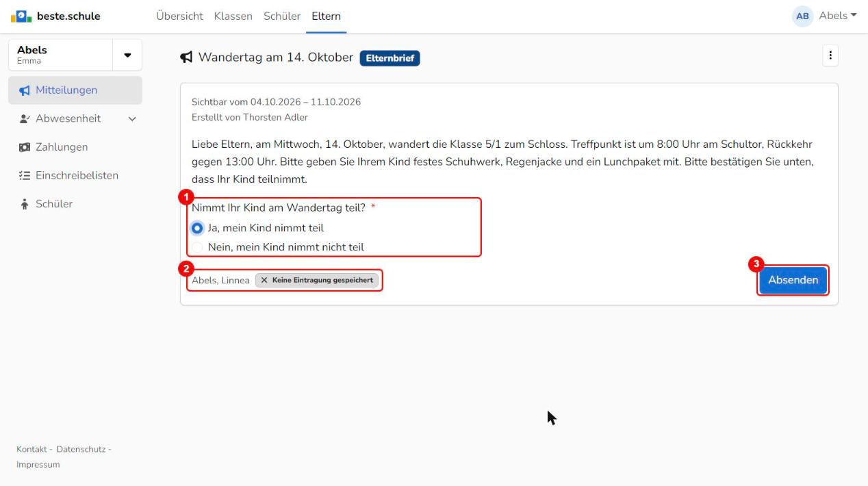Click the Zahlungen money icon in sidebar
The width and height of the screenshot is (868, 486).
(x=25, y=147)
